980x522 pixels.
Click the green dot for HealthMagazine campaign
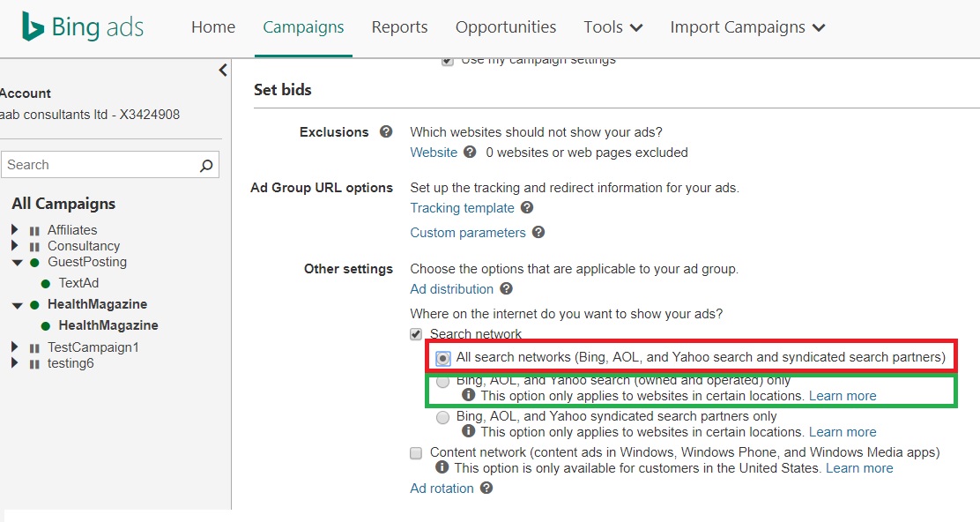click(x=35, y=305)
